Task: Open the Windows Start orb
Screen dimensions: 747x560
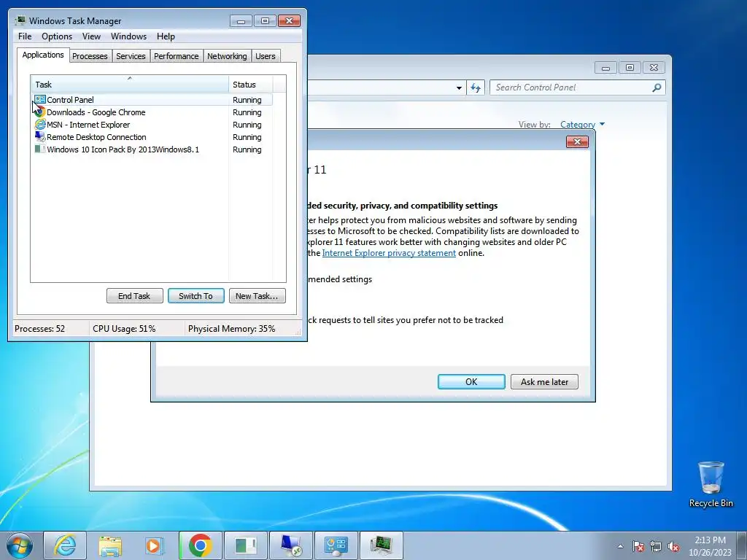Action: 20,545
